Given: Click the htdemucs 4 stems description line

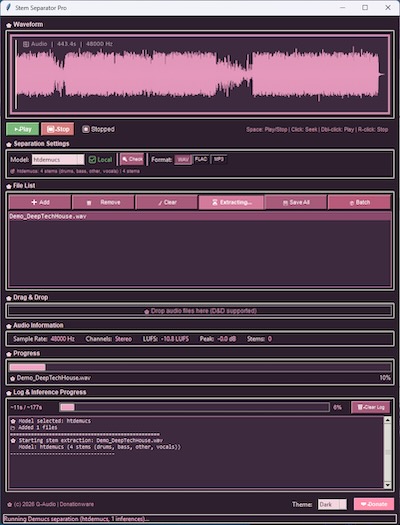Looking at the screenshot, I should (78, 171).
